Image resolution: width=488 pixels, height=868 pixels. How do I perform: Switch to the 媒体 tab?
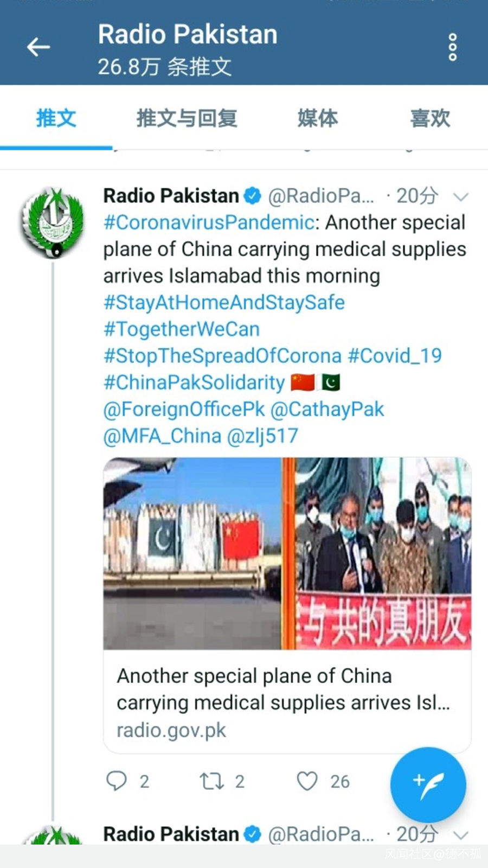tap(318, 118)
